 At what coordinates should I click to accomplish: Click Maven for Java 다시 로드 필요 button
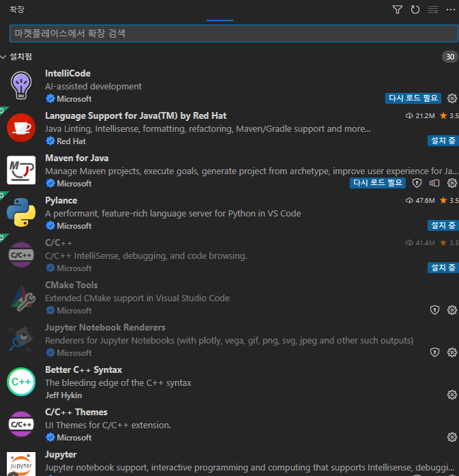[377, 183]
